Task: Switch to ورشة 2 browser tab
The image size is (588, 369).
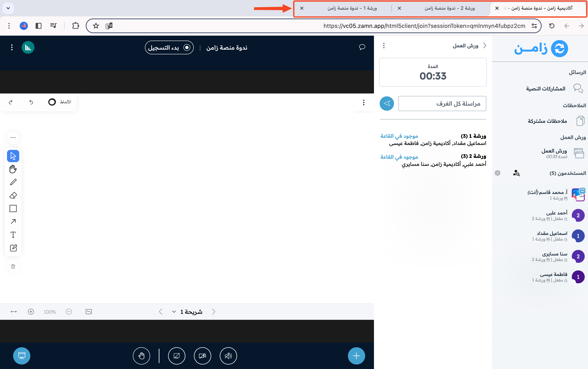Action: (x=441, y=8)
